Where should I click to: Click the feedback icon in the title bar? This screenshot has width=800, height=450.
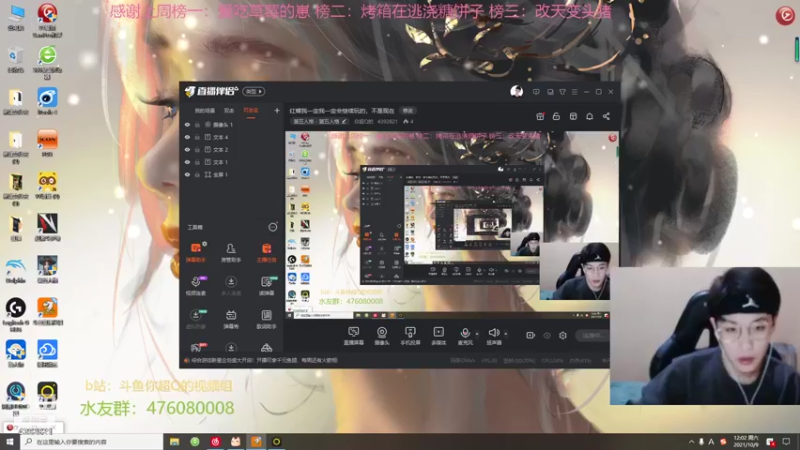click(536, 92)
